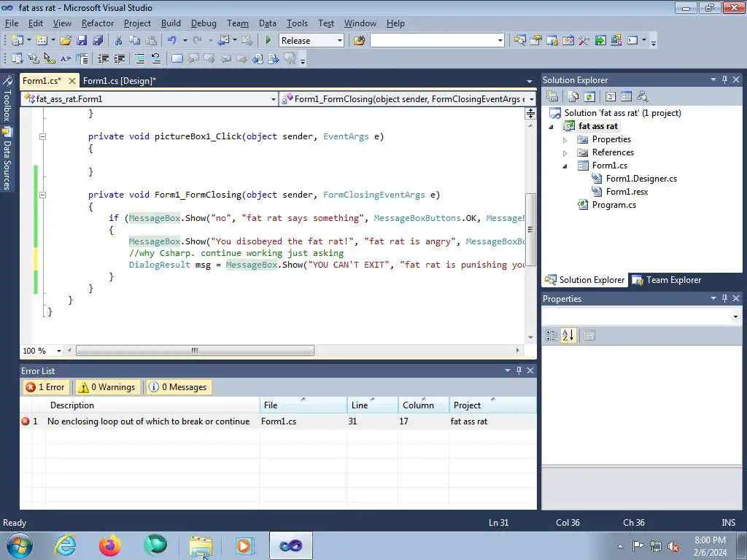Collapse the Form1_FormClosing method outline

click(x=42, y=195)
